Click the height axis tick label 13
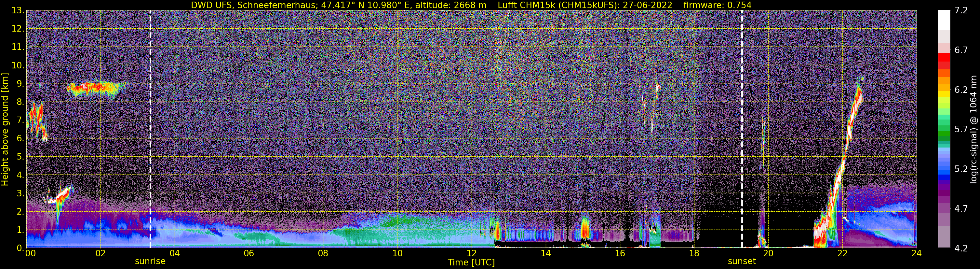Viewport: 980px width, 269px height. 18,11
